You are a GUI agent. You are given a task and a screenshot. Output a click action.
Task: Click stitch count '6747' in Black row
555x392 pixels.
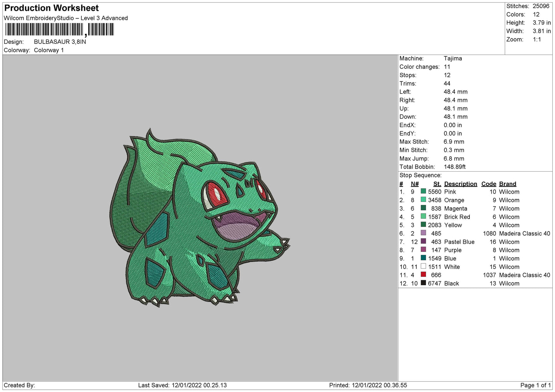(435, 283)
